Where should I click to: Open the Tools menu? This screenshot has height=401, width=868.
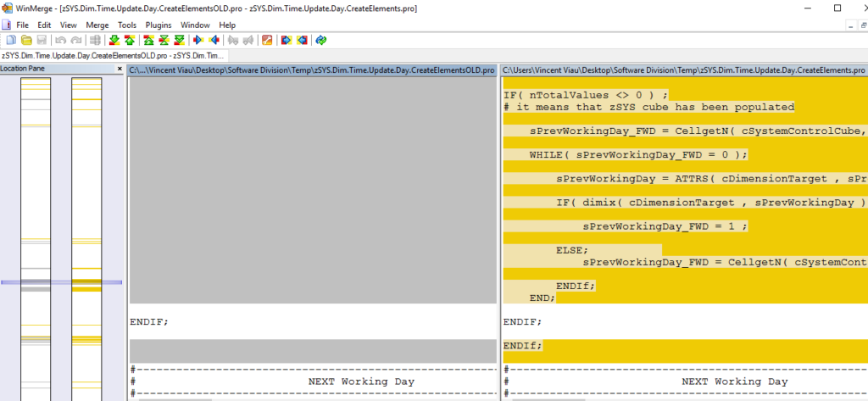(x=126, y=25)
